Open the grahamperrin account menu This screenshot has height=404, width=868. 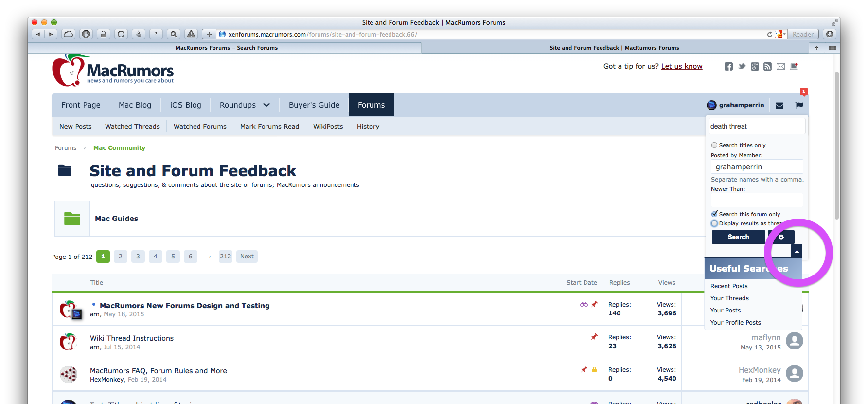[x=735, y=105]
